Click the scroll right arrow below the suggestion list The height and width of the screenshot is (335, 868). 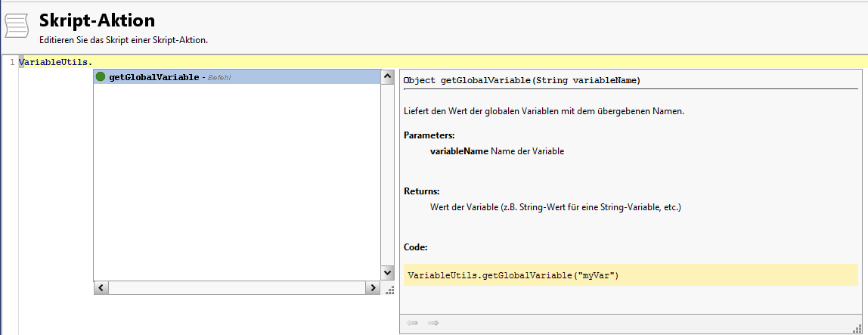tap(372, 288)
